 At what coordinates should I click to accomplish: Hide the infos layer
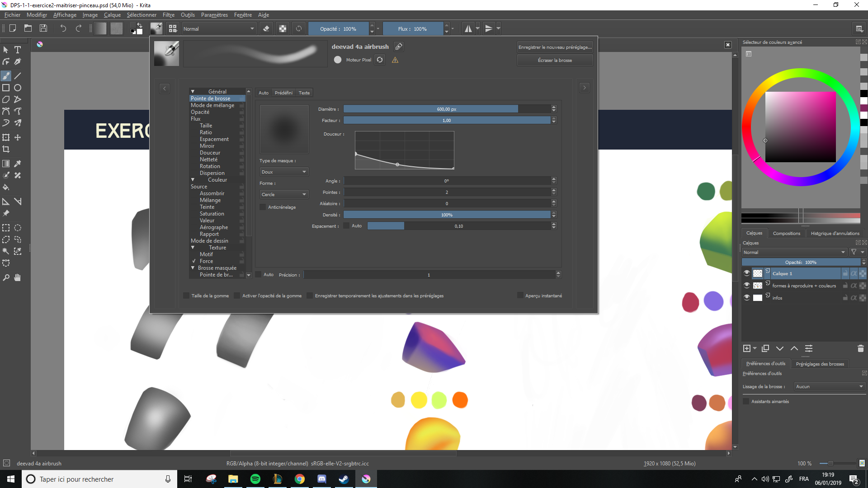tap(747, 297)
